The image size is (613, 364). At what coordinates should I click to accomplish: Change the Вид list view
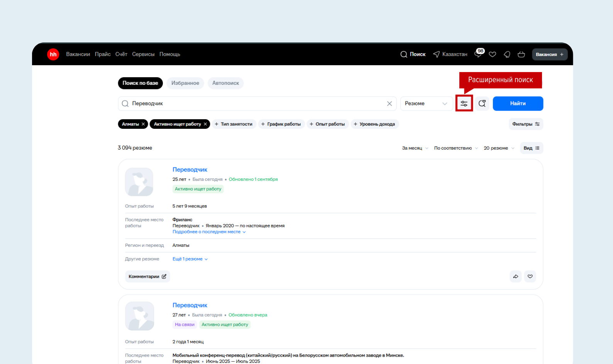click(532, 148)
